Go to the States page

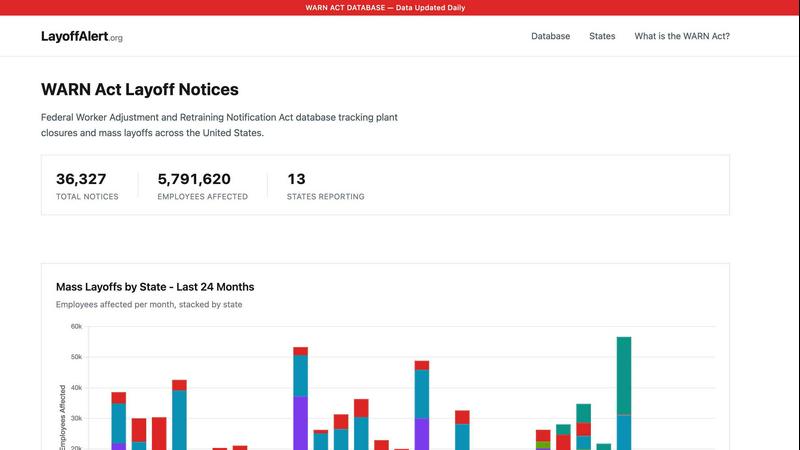(x=602, y=36)
